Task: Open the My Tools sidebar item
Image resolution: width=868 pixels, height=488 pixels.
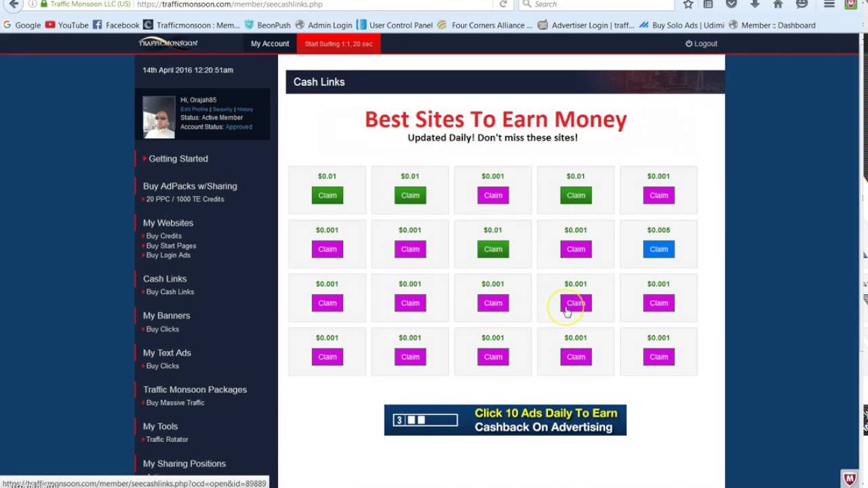Action: (160, 426)
